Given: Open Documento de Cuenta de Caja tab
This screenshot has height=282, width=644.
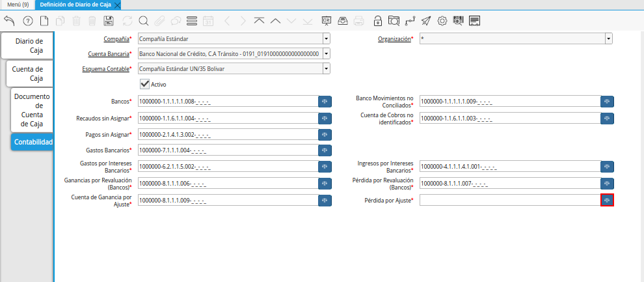Looking at the screenshot, I should click(32, 110).
